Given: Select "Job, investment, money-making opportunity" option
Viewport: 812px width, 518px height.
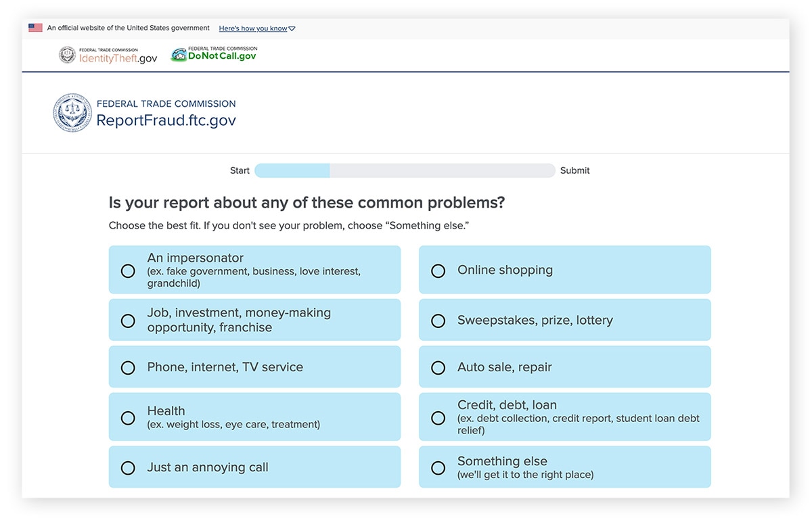Looking at the screenshot, I should pyautogui.click(x=128, y=321).
